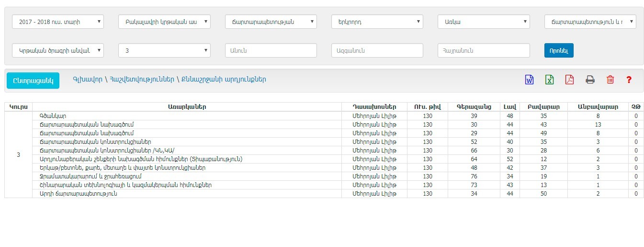Export the table to Excel
Image resolution: width=644 pixels, height=247 pixels.
(x=549, y=80)
